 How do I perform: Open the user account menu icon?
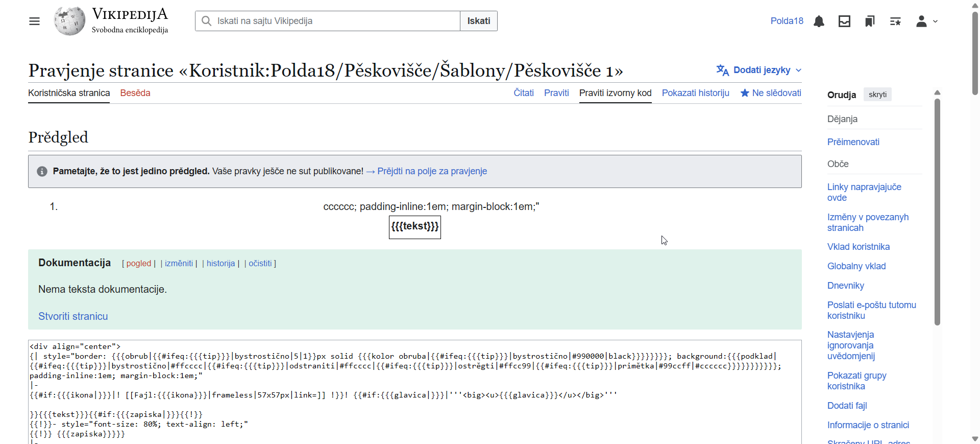pyautogui.click(x=921, y=21)
